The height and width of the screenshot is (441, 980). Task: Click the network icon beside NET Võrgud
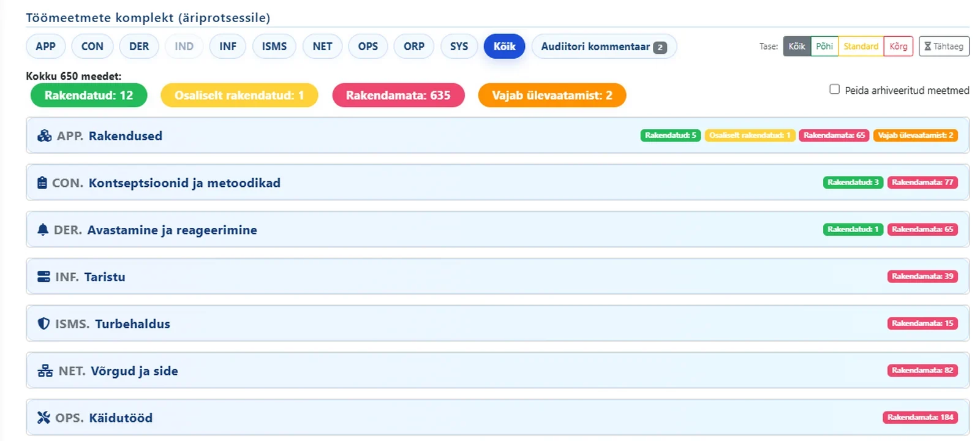[45, 371]
